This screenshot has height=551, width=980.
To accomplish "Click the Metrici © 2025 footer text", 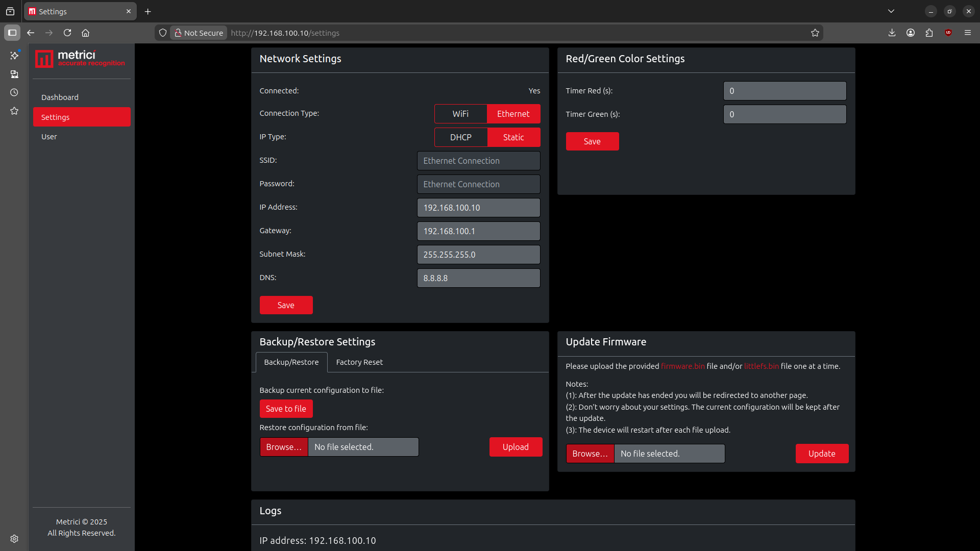I will click(82, 522).
